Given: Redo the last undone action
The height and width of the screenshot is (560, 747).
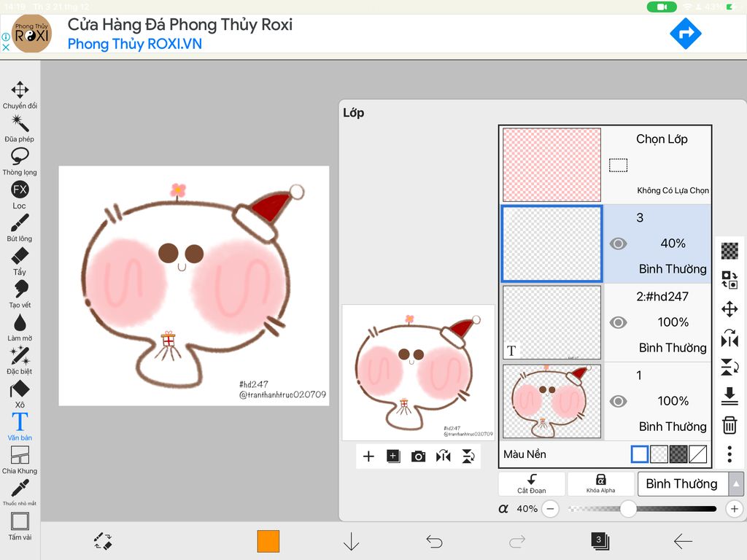Looking at the screenshot, I should click(517, 542).
